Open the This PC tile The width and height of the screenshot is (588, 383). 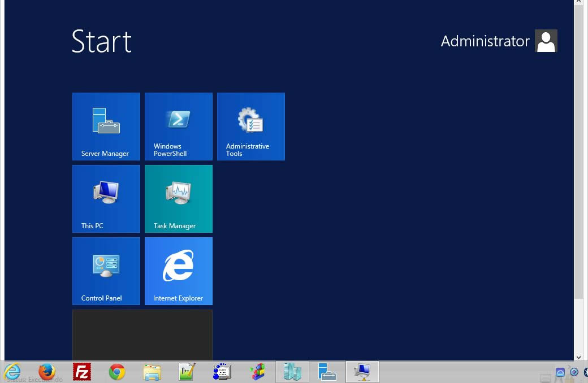106,198
